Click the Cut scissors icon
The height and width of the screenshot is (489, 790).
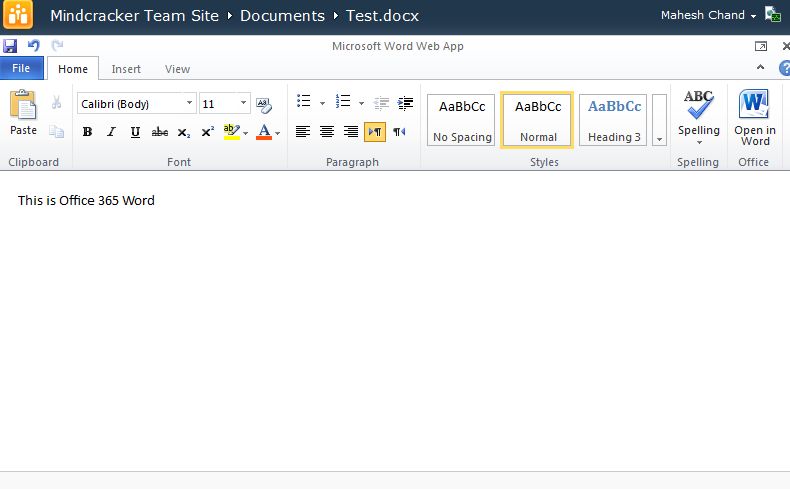56,103
